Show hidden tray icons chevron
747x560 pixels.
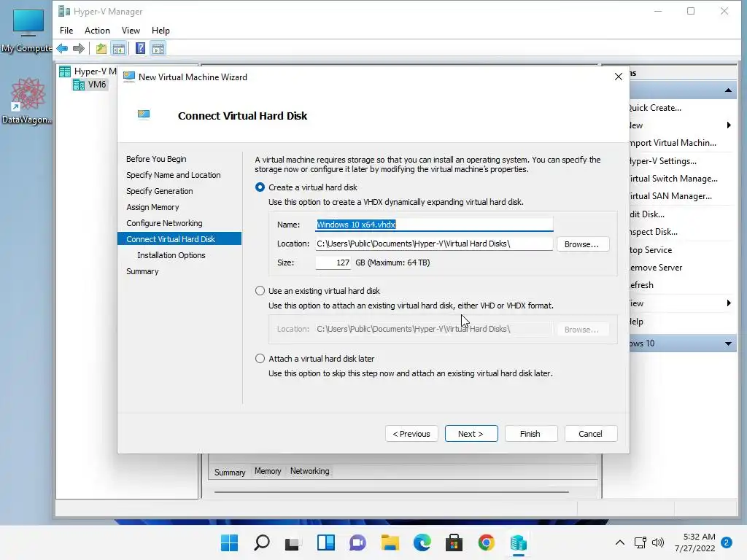coord(620,542)
